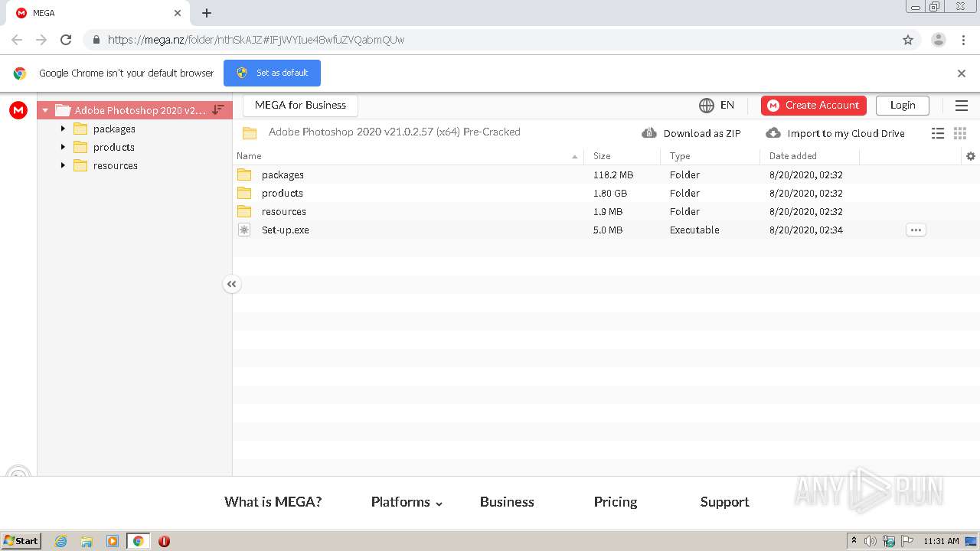Expand the resources folder in the tree
This screenshot has height=551, width=980.
[63, 165]
